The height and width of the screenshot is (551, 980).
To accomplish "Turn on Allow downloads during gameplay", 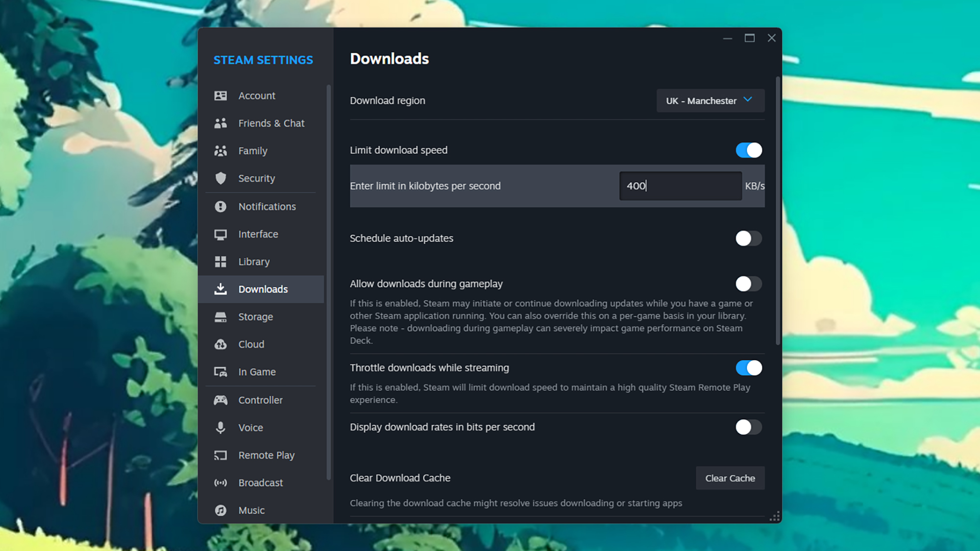I will pyautogui.click(x=748, y=284).
